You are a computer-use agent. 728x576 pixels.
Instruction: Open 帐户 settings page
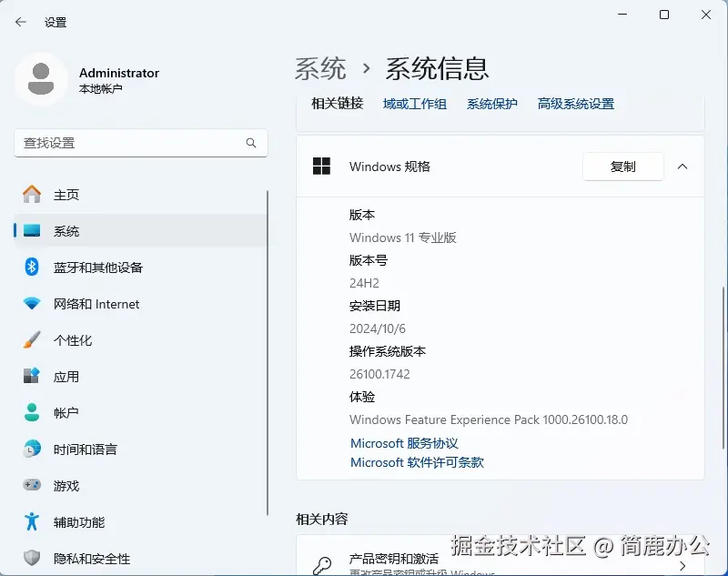click(x=141, y=412)
